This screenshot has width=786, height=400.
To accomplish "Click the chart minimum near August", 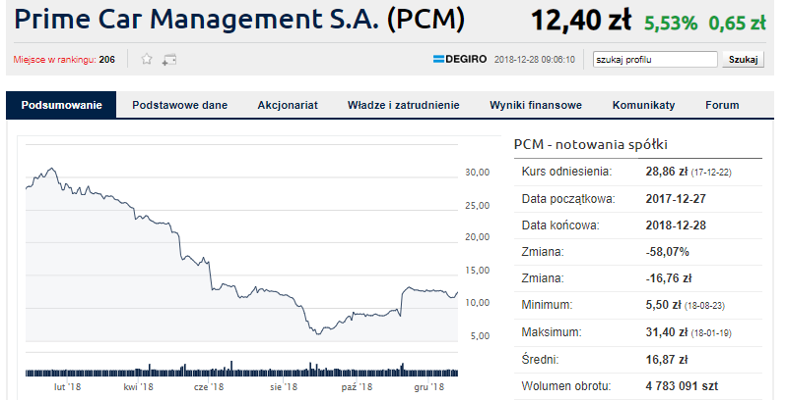I will coord(318,334).
